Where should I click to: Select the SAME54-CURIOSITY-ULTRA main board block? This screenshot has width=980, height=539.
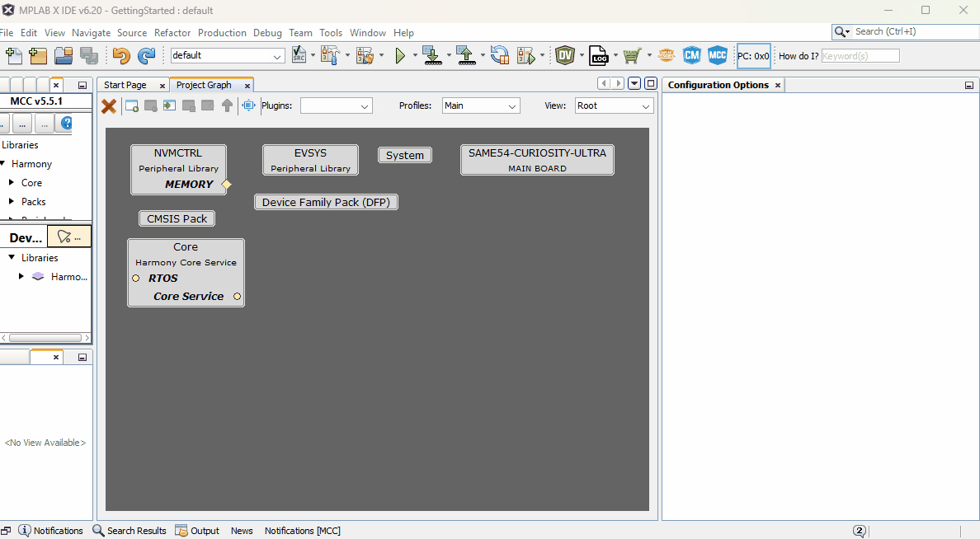click(x=538, y=160)
